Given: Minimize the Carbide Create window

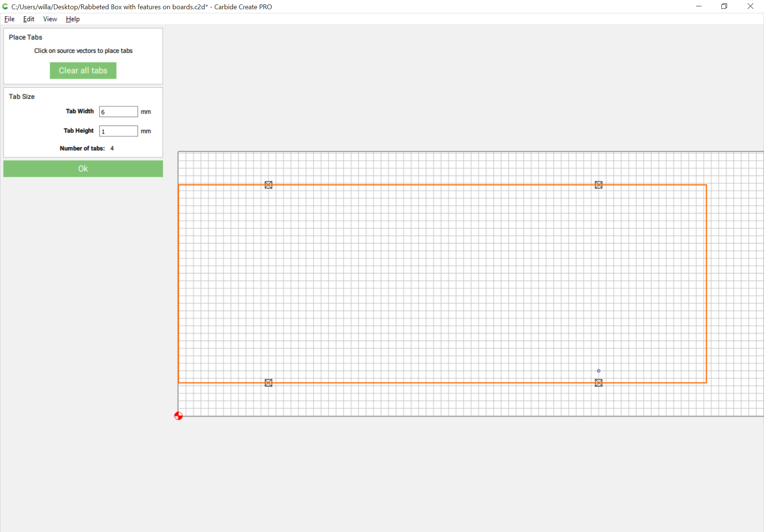Looking at the screenshot, I should 699,6.
